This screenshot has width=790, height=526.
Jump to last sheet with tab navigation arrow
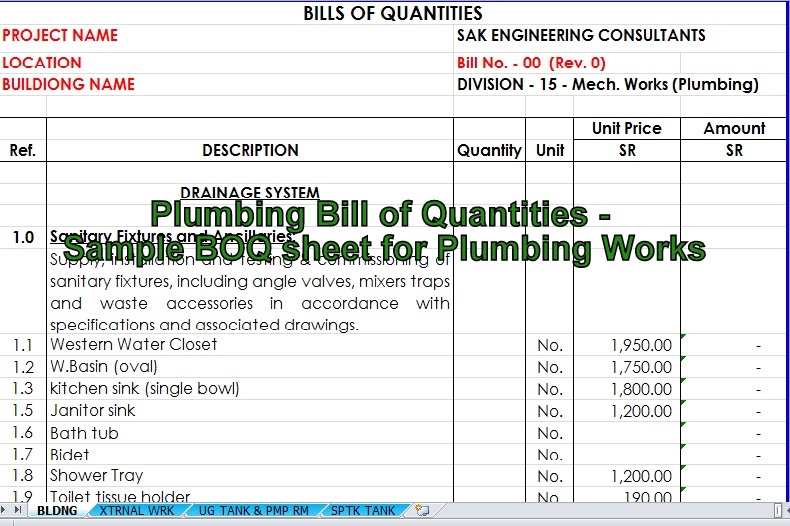point(18,510)
